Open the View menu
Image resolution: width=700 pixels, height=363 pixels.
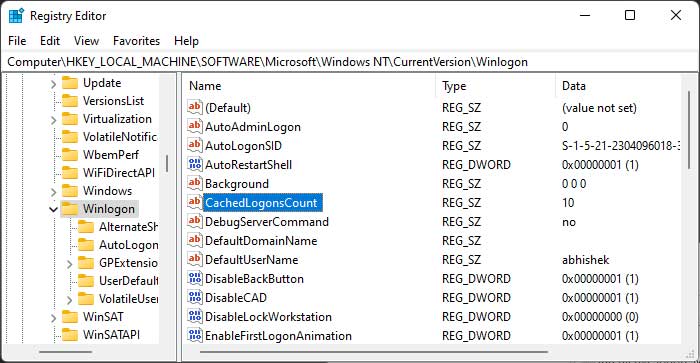pyautogui.click(x=86, y=41)
